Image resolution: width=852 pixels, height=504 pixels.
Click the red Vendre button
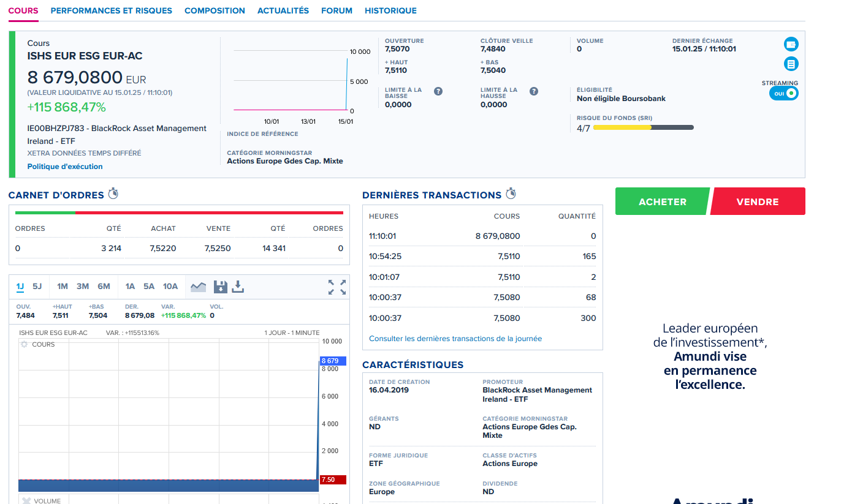point(758,201)
